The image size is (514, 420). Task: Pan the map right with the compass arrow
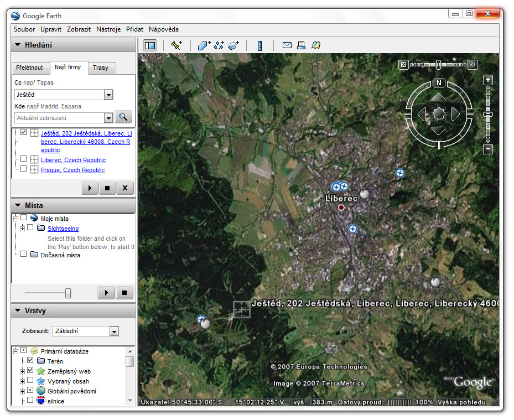pyautogui.click(x=456, y=114)
